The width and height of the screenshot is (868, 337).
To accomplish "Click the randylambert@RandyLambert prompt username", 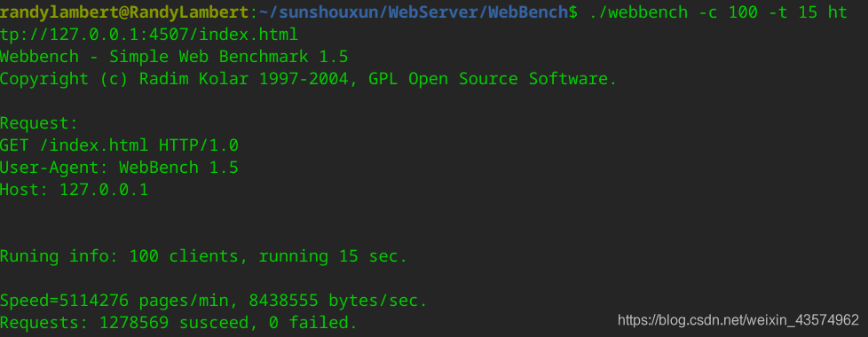I will point(124,12).
